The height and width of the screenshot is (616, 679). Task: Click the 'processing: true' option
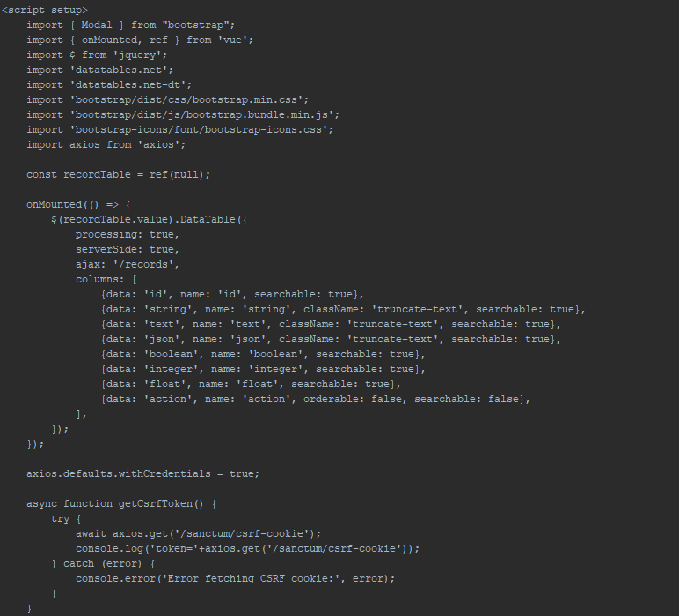coord(127,234)
